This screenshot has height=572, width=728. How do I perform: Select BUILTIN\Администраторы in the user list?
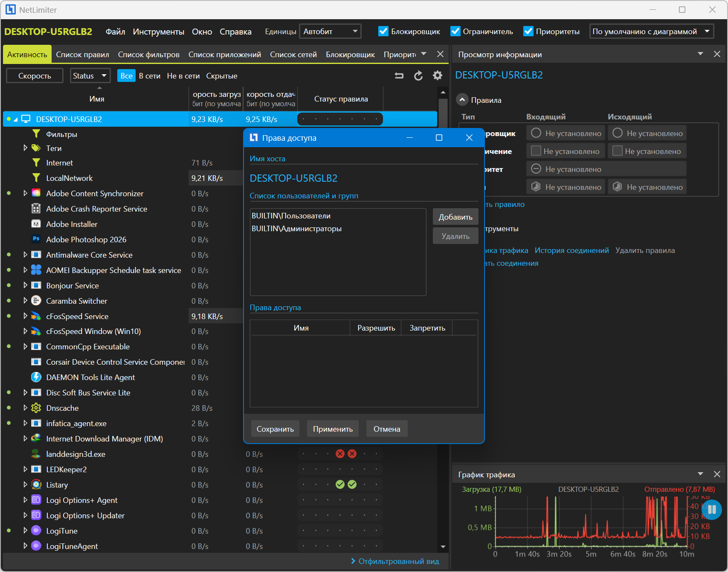tap(296, 229)
